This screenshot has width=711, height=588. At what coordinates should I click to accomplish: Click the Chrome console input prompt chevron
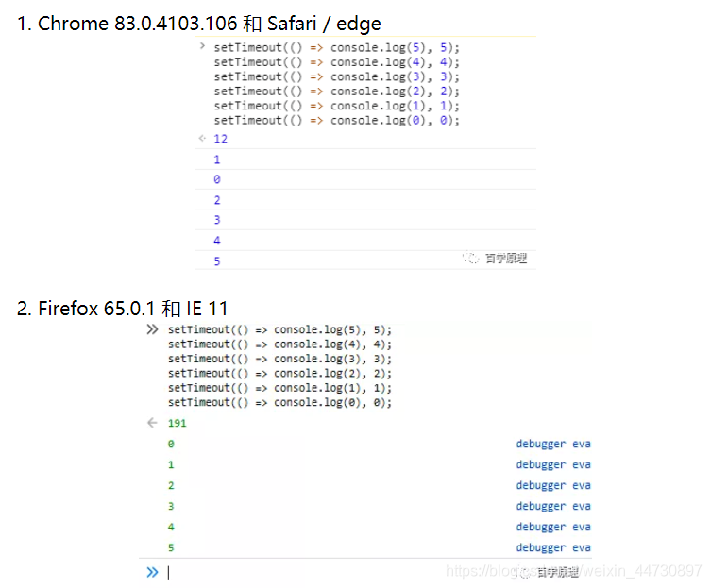click(202, 46)
